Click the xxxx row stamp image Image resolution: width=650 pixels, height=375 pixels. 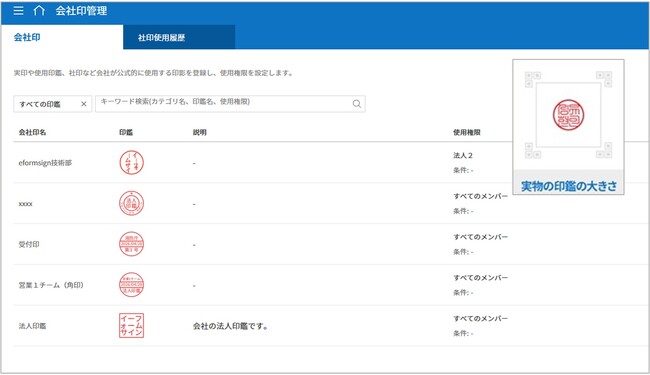point(131,203)
